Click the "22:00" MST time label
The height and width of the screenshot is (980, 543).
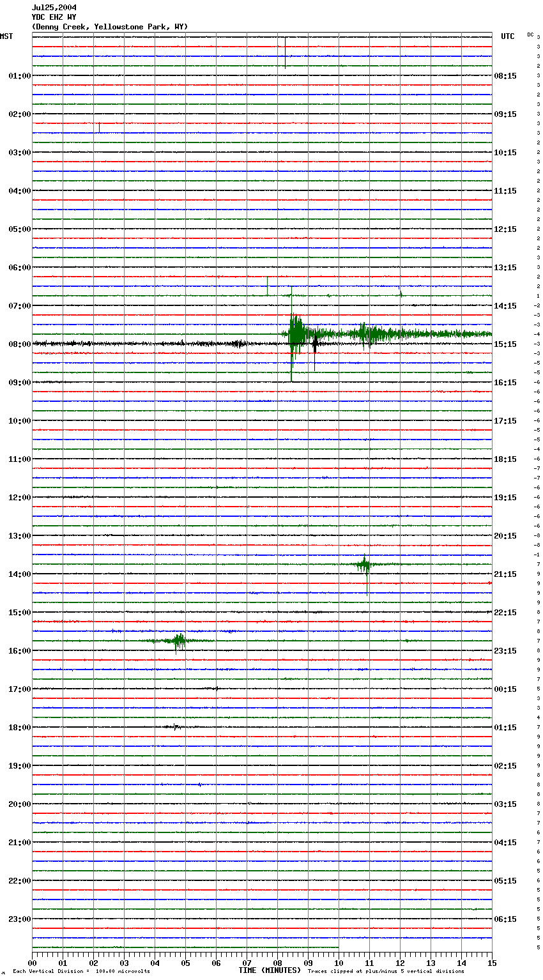(x=20, y=881)
